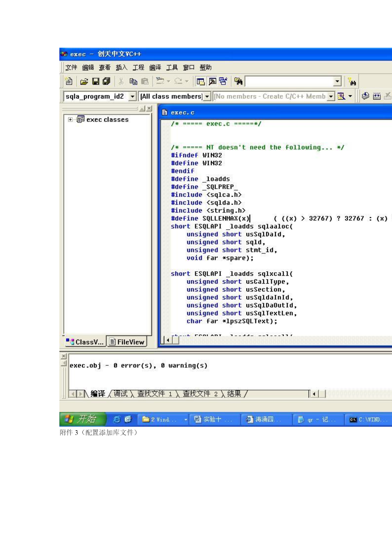
Task: Click the output tabs scroll-right arrow
Action: coord(81,394)
